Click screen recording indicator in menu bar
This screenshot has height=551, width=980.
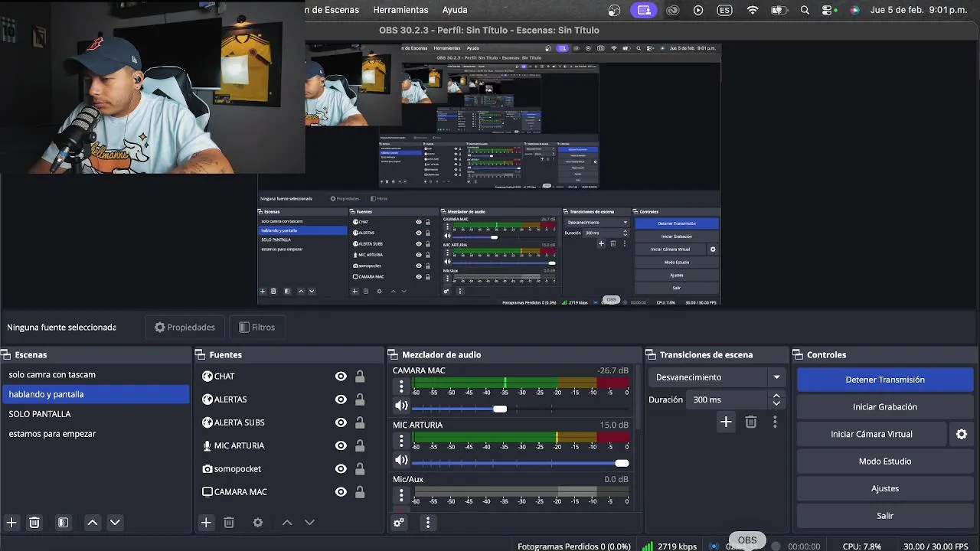644,10
